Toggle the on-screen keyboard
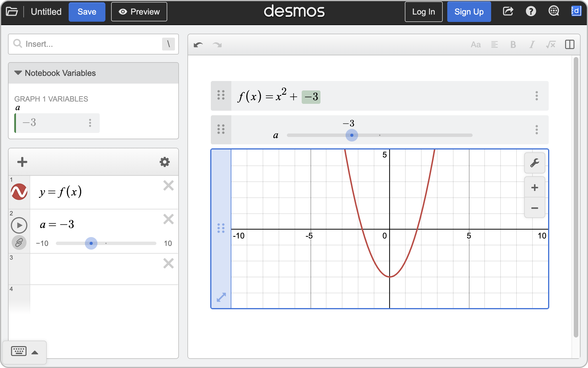588x368 pixels. [x=19, y=351]
